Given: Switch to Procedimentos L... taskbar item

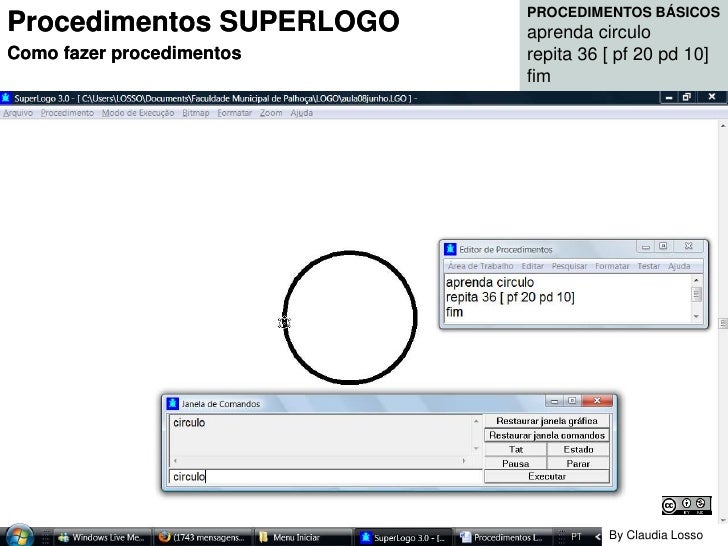Looking at the screenshot, I should 502,537.
